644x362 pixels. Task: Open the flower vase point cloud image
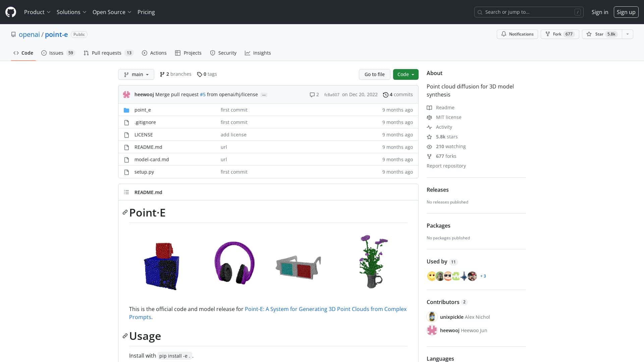coord(373,261)
